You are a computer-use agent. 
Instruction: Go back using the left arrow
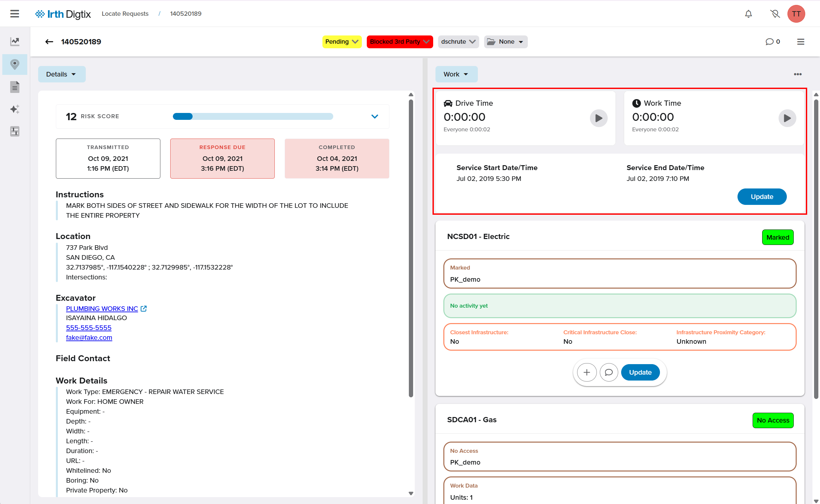click(49, 42)
